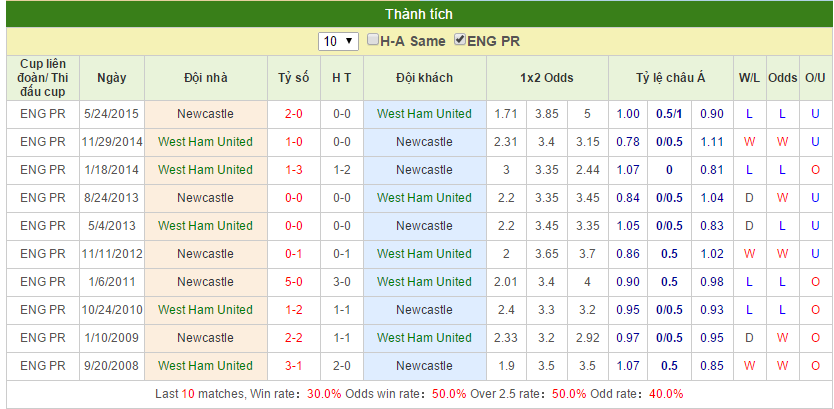Screen dimensions: 834x409
Task: Click the 1x2 Odds column header
Action: (x=547, y=78)
